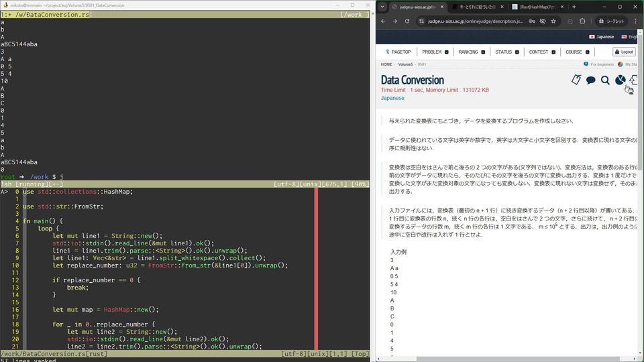Click the bottom status line /work/DataConversion.rs[rust]
The height and width of the screenshot is (362, 644).
pyautogui.click(x=185, y=354)
